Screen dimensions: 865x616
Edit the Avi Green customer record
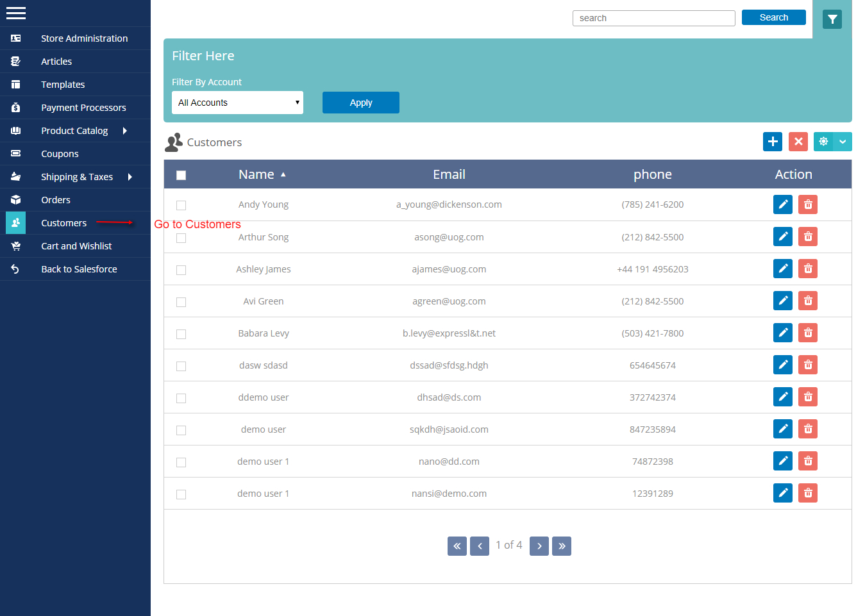[783, 301]
